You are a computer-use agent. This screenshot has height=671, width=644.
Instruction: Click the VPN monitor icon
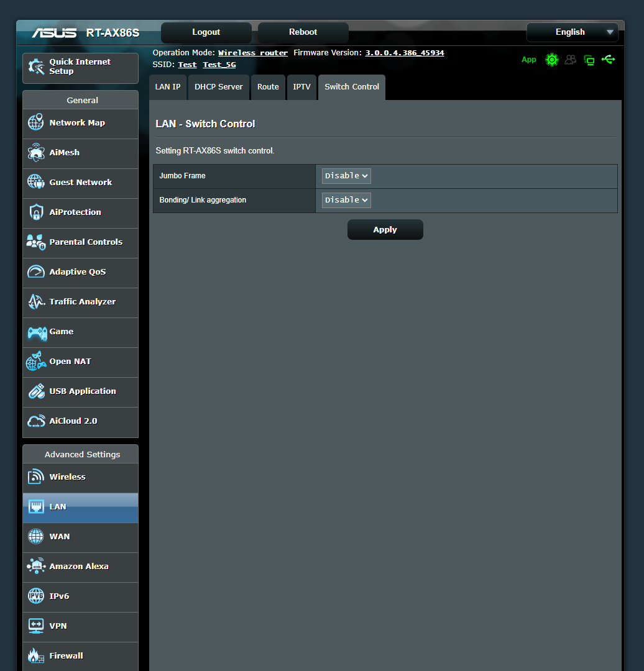point(36,626)
